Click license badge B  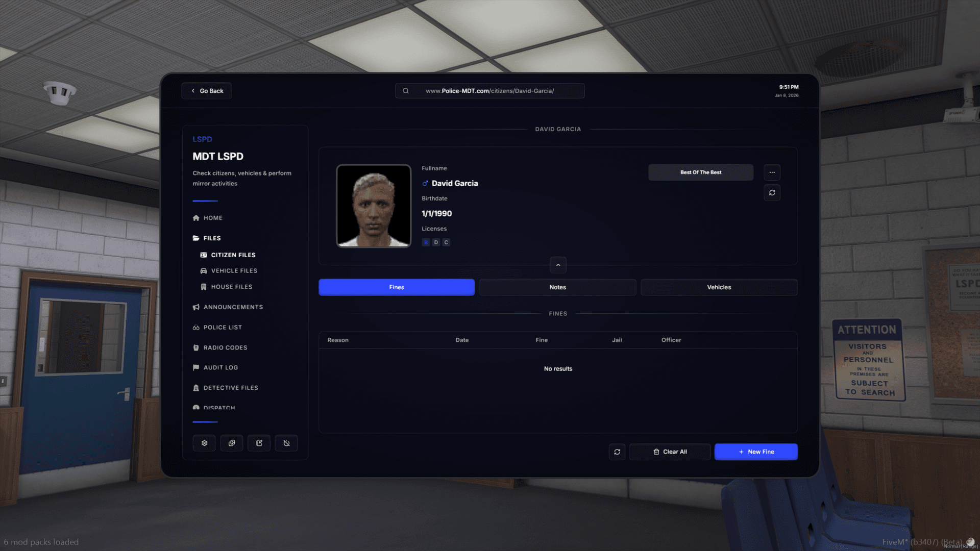pyautogui.click(x=426, y=242)
